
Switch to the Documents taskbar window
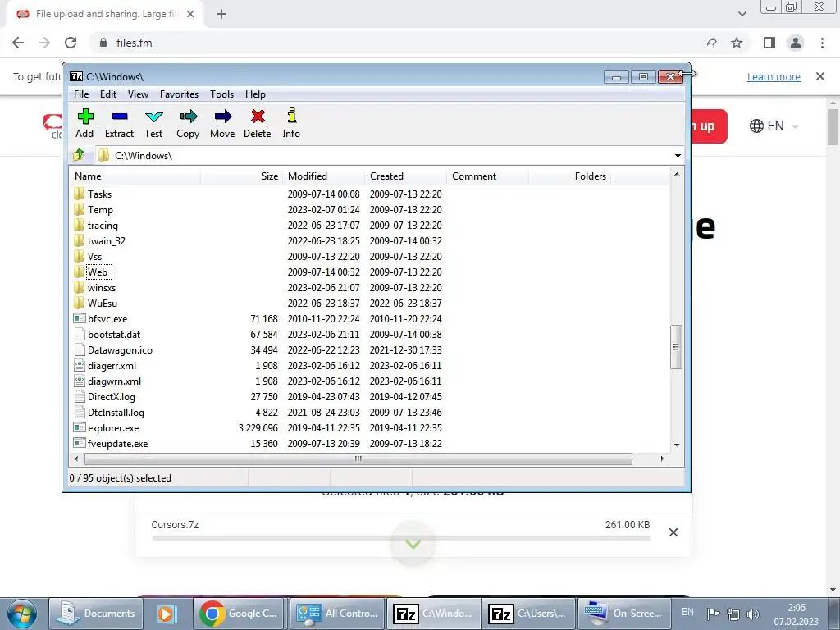click(x=96, y=614)
